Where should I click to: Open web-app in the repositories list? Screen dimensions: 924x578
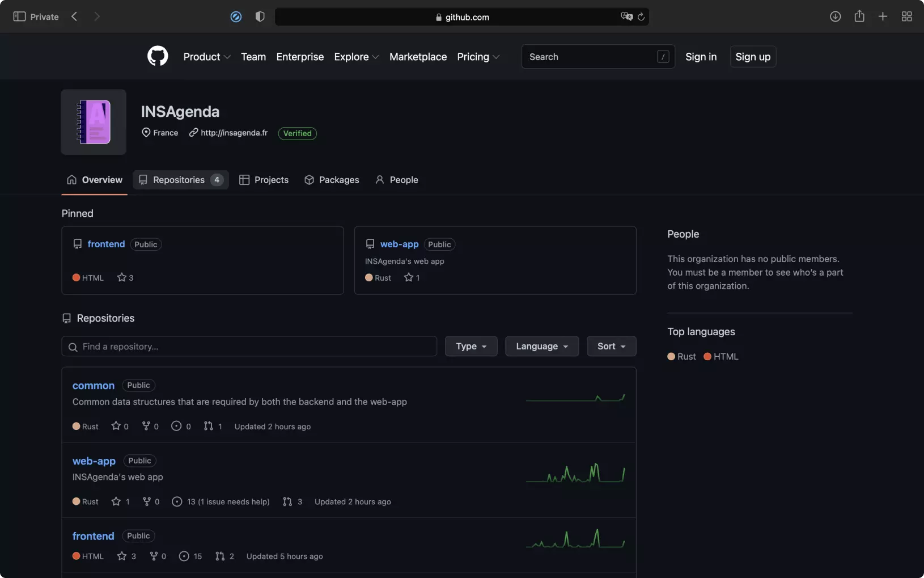(x=94, y=461)
